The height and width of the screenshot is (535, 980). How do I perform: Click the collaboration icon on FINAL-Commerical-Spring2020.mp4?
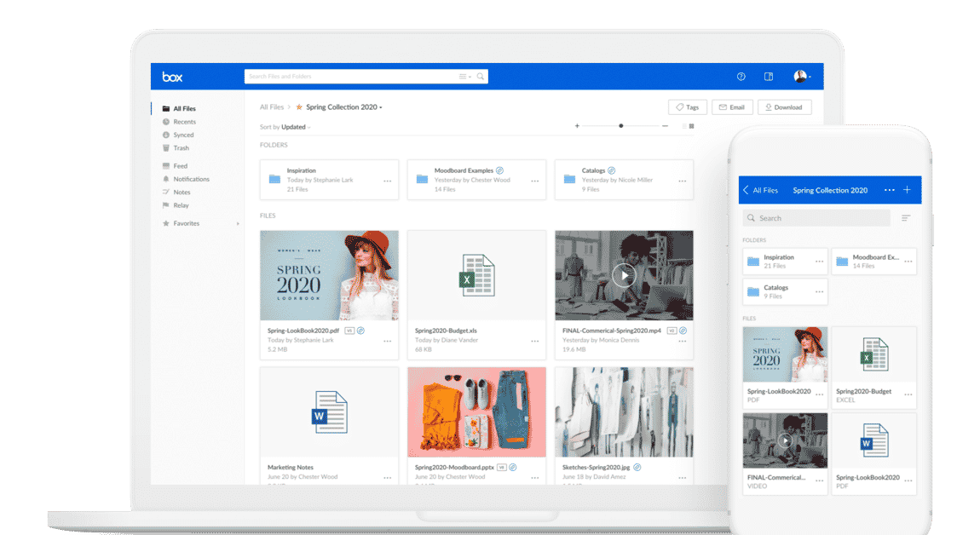pos(683,331)
